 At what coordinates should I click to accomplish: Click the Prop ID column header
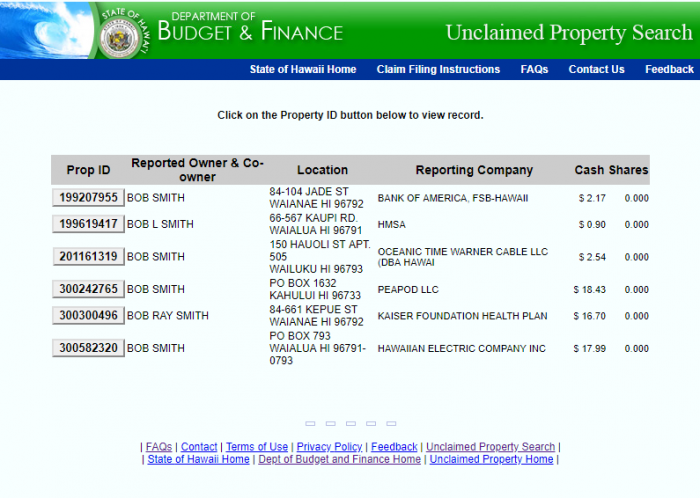(x=88, y=170)
